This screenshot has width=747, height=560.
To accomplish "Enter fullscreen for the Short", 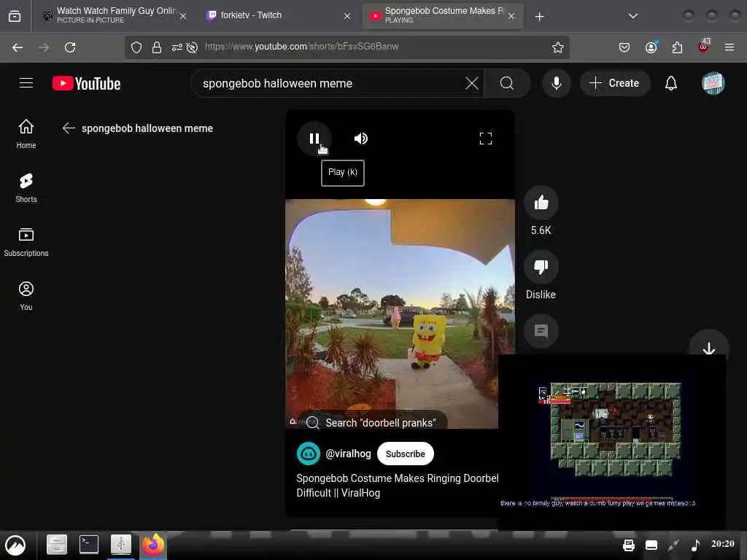I will [x=485, y=139].
